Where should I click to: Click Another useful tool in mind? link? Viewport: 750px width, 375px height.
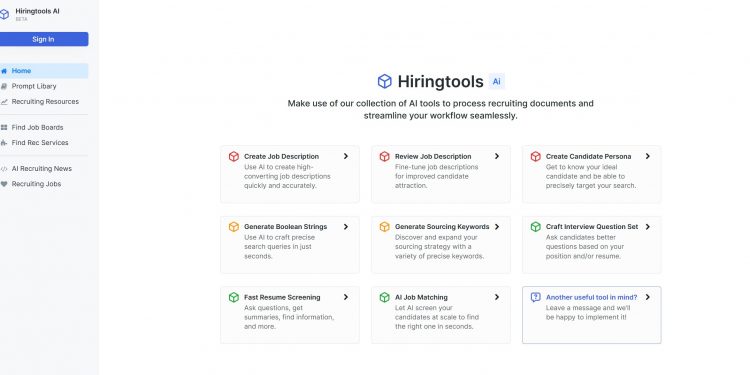tap(591, 297)
